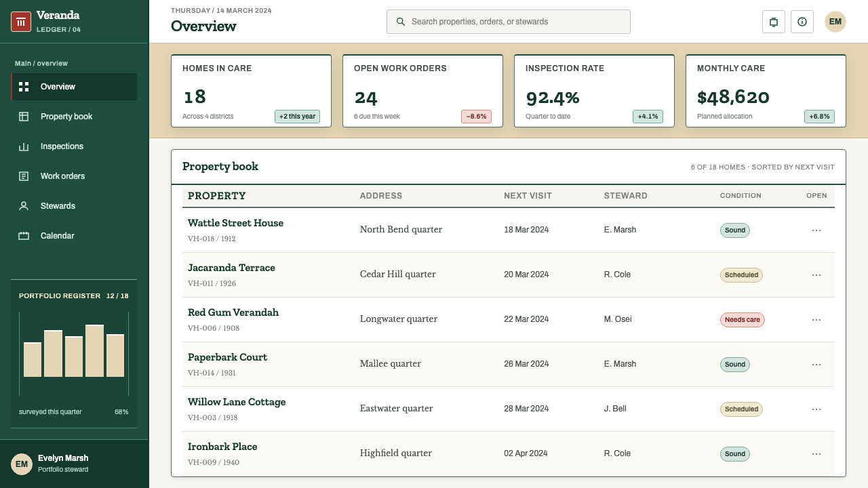868x488 pixels.
Task: Click the $48,620 Monthly Care value
Action: [733, 98]
